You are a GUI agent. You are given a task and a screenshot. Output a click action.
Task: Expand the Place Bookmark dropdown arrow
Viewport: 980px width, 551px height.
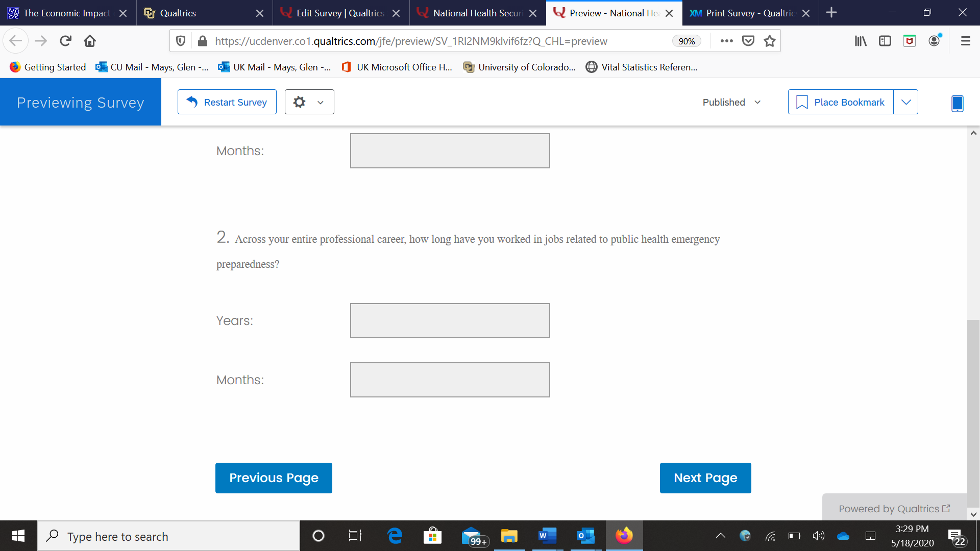(x=906, y=102)
